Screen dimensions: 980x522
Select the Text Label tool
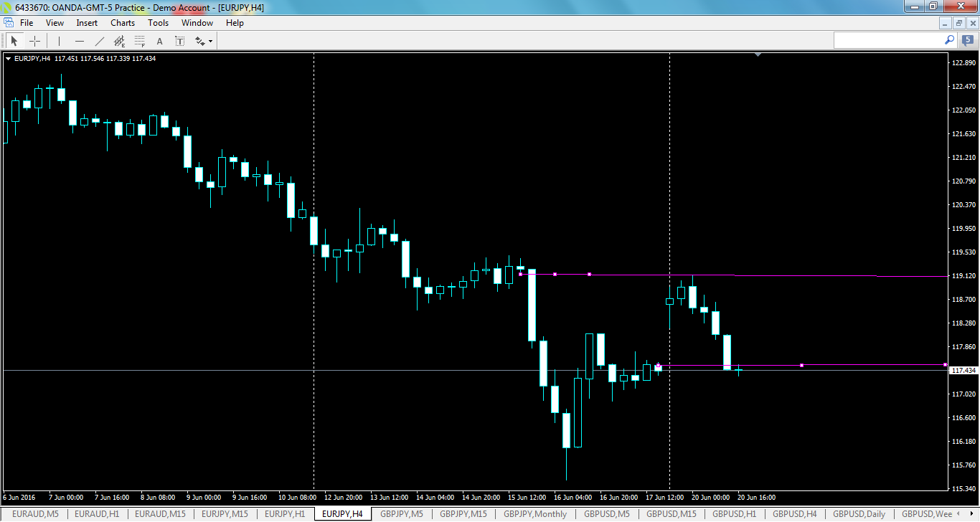pyautogui.click(x=179, y=40)
